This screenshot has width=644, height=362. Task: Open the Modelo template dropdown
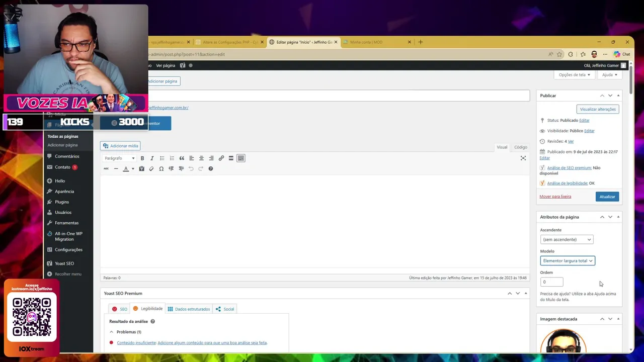568,260
